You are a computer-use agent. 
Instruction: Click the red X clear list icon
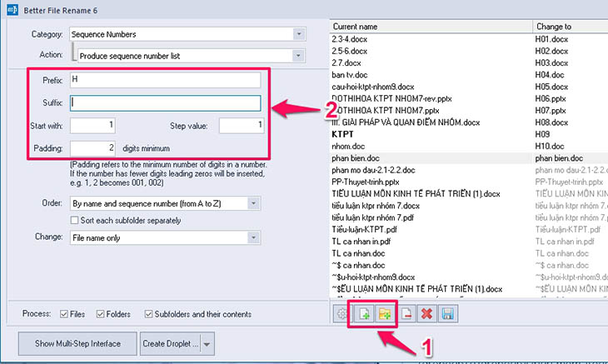pyautogui.click(x=427, y=313)
